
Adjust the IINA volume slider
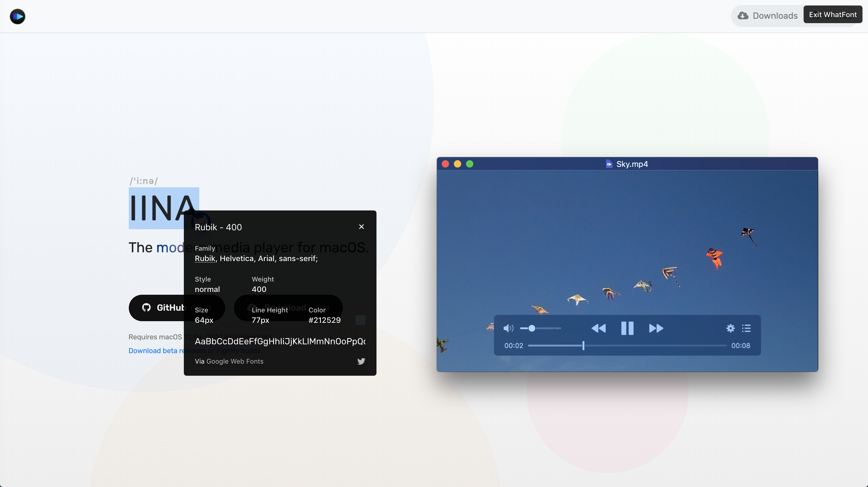pos(532,328)
